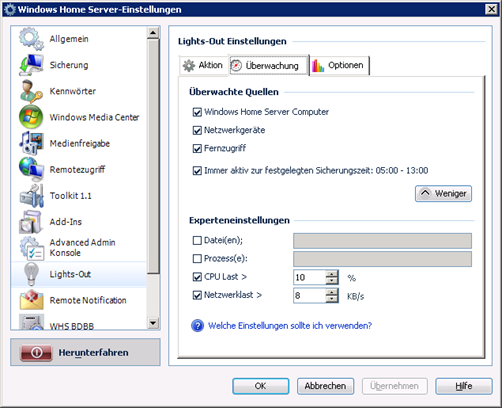Click the title bar settings gear icon

[x=10, y=9]
